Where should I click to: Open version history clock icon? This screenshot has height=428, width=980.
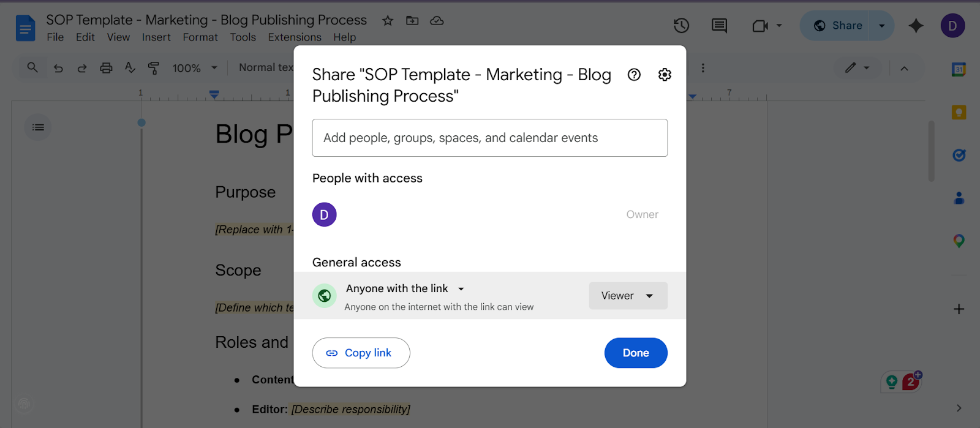tap(681, 26)
